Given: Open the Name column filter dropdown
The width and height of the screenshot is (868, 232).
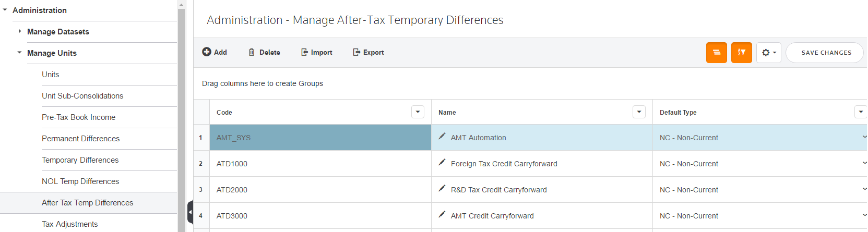Looking at the screenshot, I should [639, 112].
